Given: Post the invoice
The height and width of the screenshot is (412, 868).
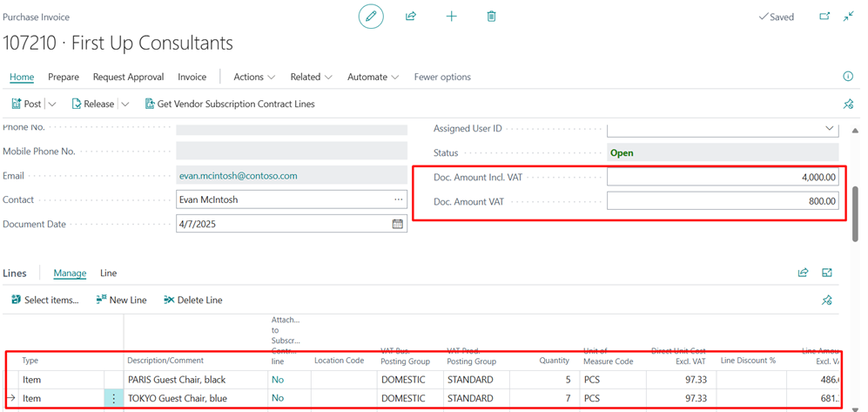Looking at the screenshot, I should tap(27, 105).
